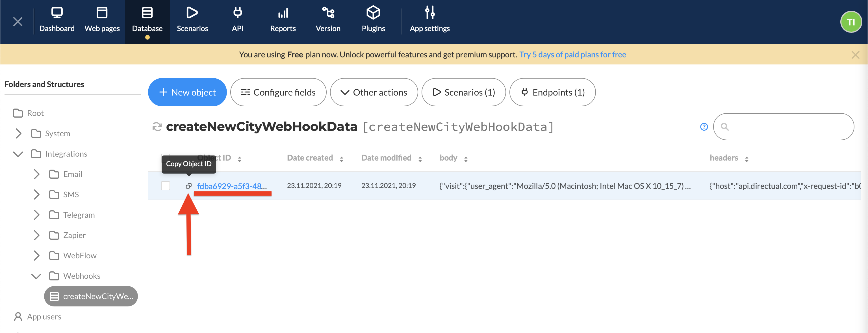The image size is (868, 333).
Task: Open the search help question icon
Action: coord(704,127)
